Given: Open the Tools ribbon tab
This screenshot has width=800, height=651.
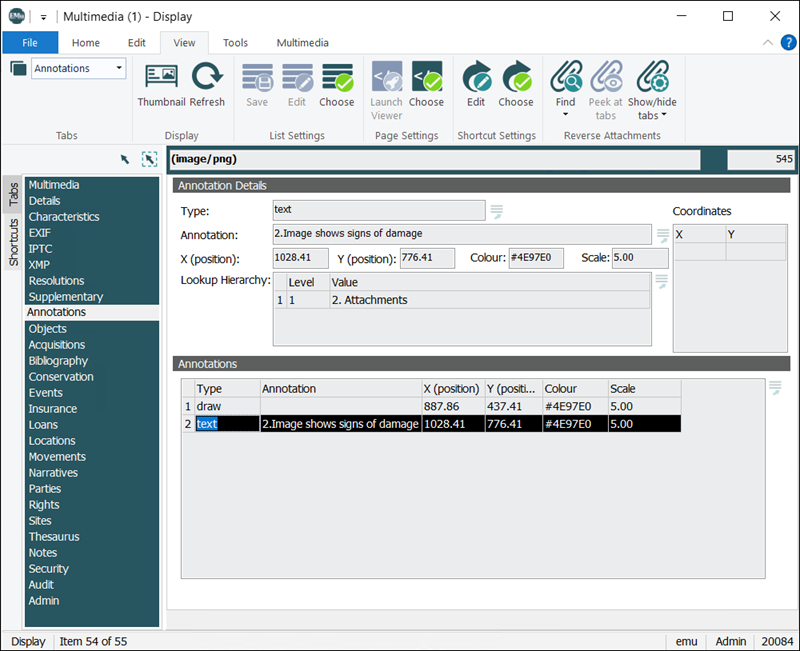Looking at the screenshot, I should coord(236,43).
